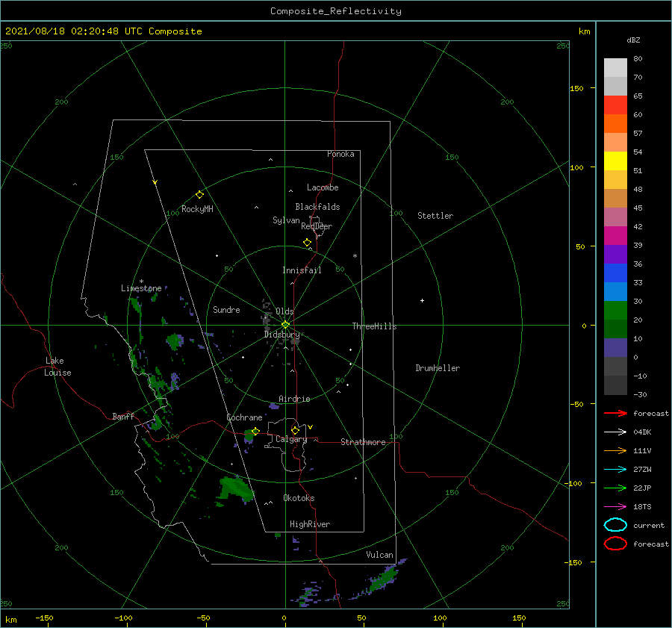The height and width of the screenshot is (628, 672).
Task: Click the cyan 'current' ellipse icon
Action: coord(615,525)
